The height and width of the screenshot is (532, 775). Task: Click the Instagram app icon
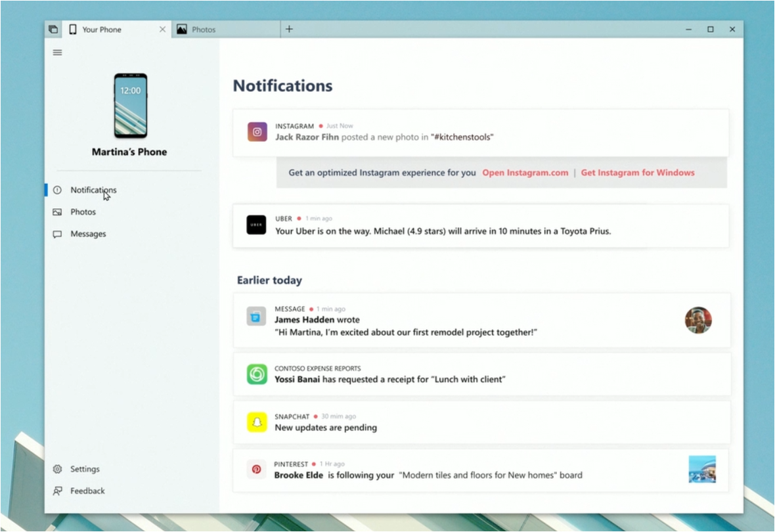(257, 132)
